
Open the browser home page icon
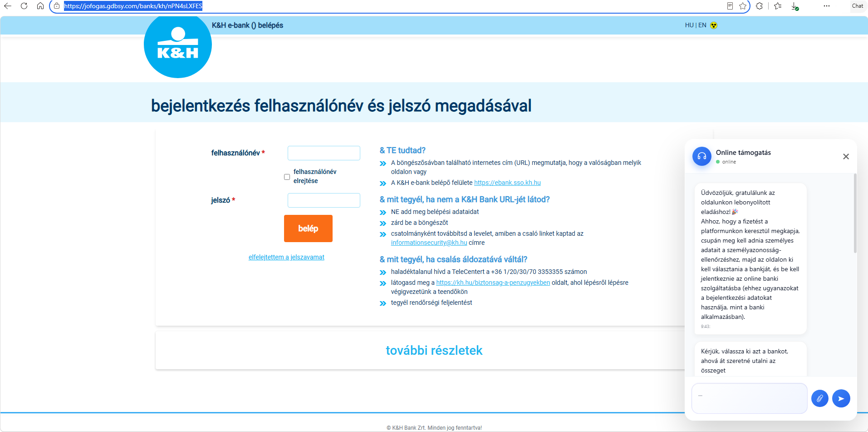(x=40, y=6)
